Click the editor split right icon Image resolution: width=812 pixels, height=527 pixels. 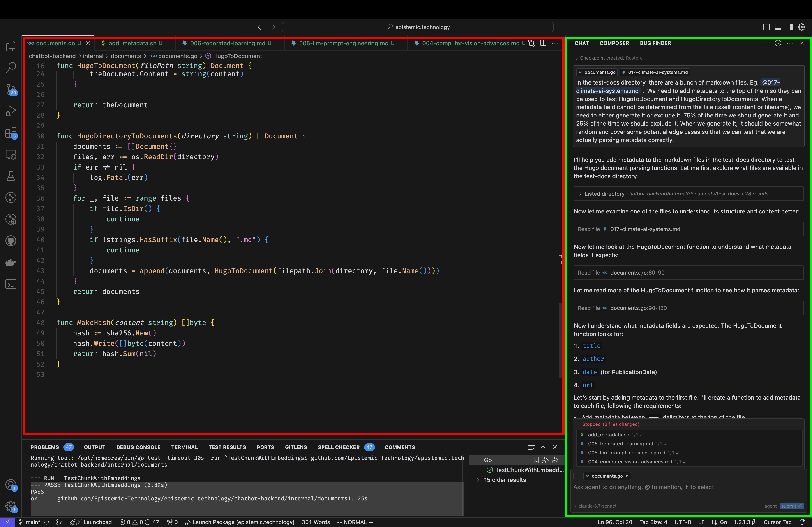[544, 43]
